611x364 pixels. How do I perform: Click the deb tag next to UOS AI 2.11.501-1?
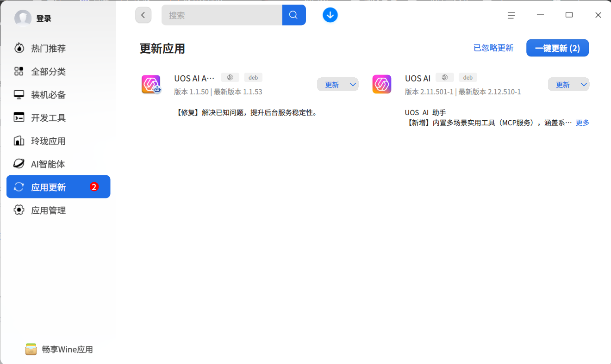click(x=468, y=77)
